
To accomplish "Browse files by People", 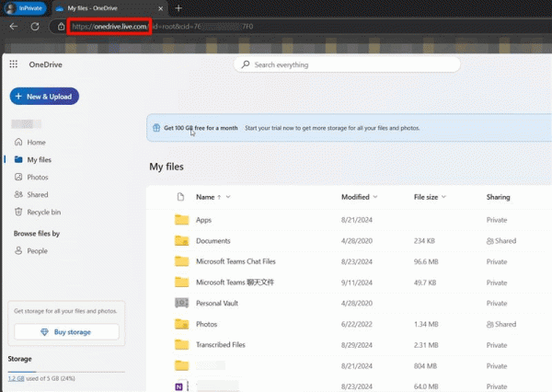I will [x=38, y=251].
